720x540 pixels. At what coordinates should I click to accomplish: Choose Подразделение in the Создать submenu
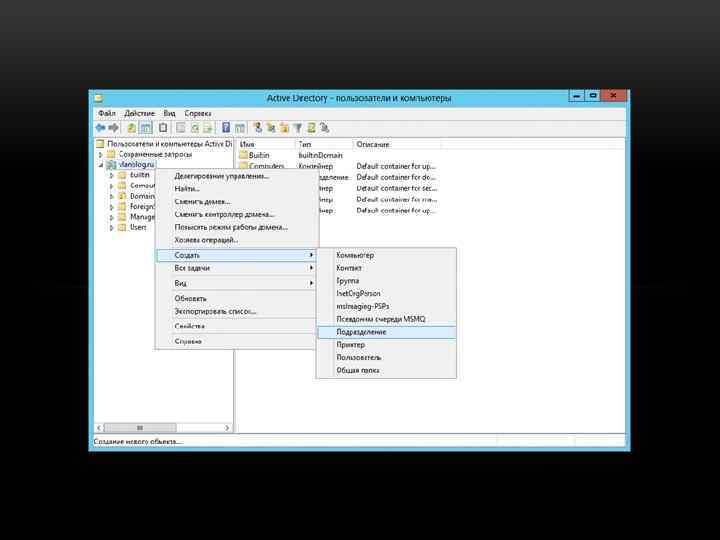point(387,332)
